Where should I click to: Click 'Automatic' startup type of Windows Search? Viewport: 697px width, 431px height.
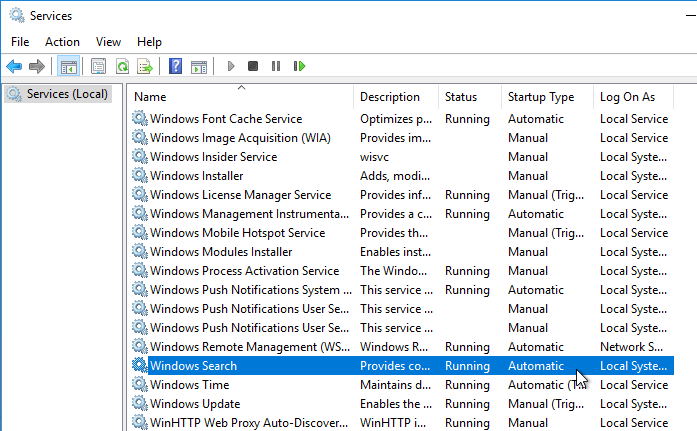(536, 366)
